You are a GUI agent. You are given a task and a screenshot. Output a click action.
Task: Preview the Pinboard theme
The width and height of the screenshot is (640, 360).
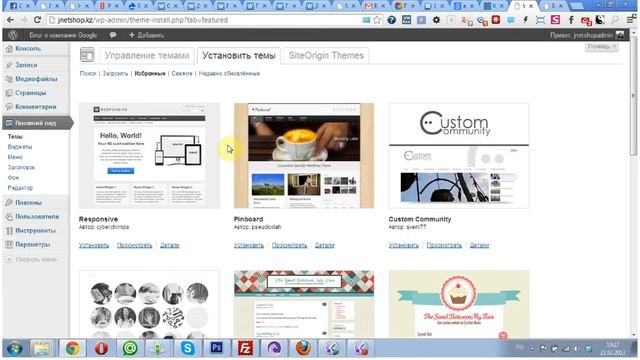click(289, 245)
